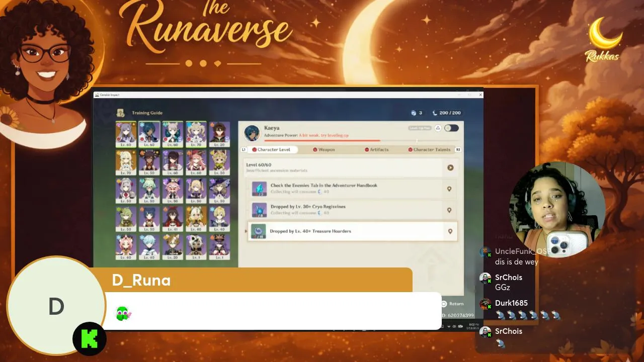Select Keqing's Lv. 60 portrait
The image size is (644, 362).
click(126, 135)
